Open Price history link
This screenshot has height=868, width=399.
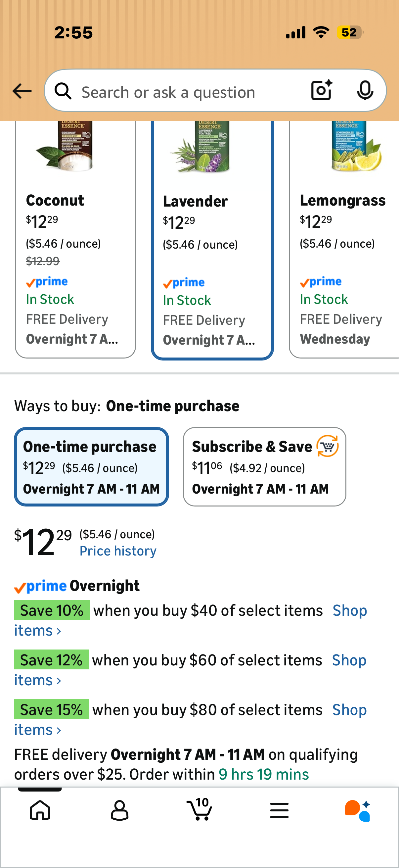tap(118, 551)
